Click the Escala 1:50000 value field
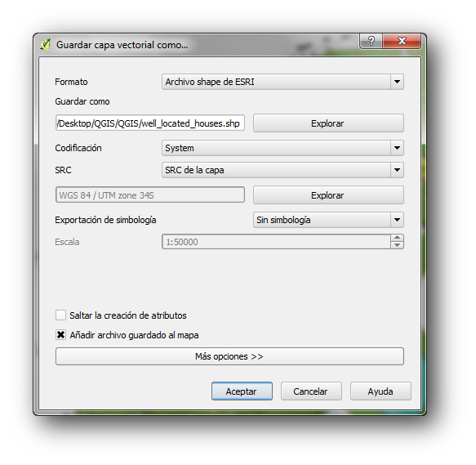 click(276, 242)
